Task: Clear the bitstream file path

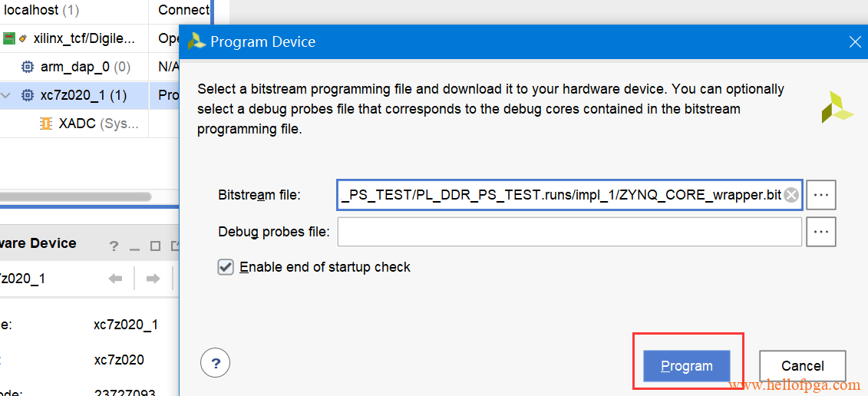Action: point(791,195)
